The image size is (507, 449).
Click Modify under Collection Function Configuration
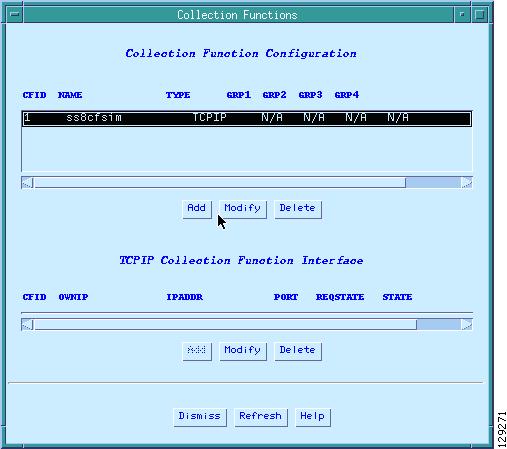point(243,209)
